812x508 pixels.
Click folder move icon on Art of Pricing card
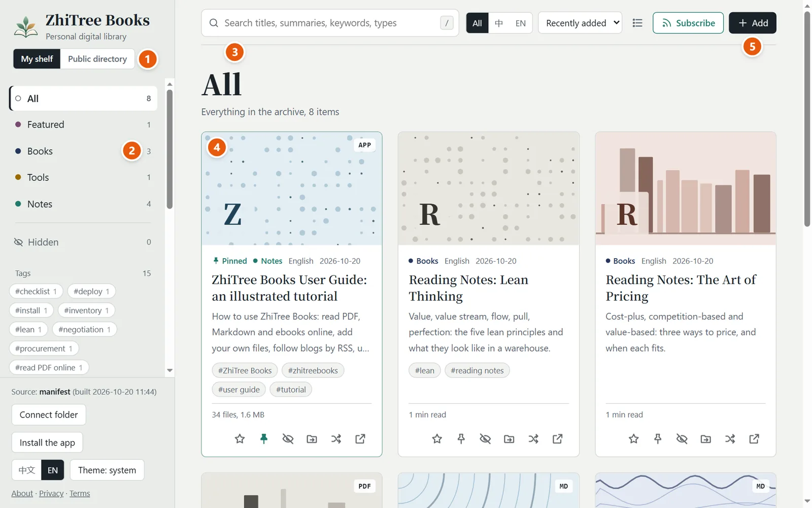[706, 438]
